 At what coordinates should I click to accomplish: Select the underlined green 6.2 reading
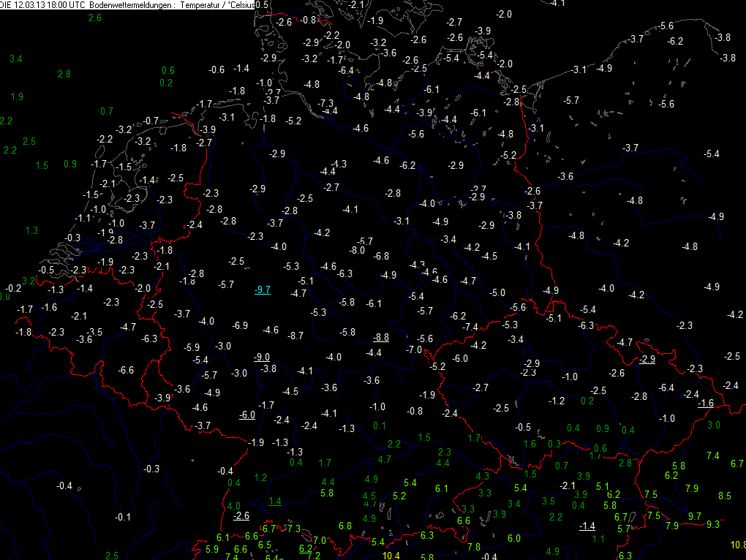(306, 548)
